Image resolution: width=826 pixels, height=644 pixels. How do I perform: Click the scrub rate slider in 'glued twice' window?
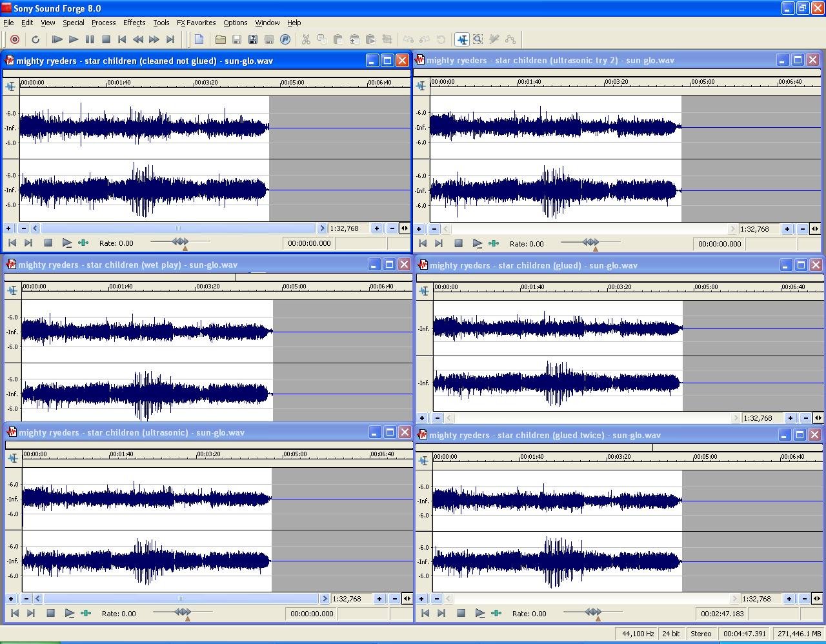593,612
